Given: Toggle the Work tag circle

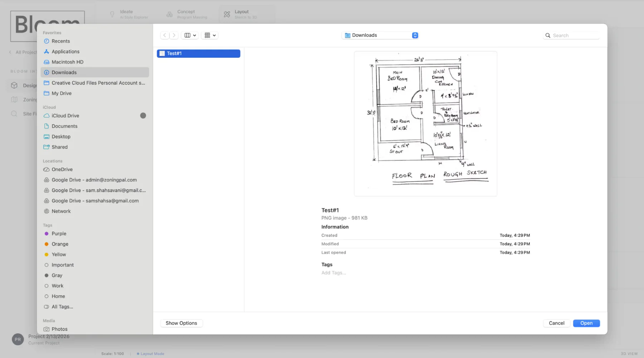Looking at the screenshot, I should [47, 286].
